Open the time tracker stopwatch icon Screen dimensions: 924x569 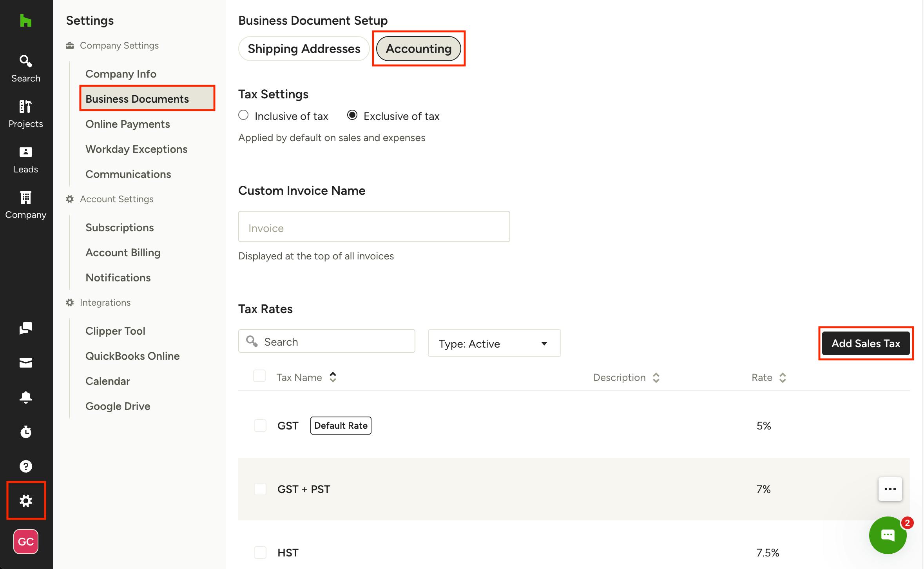coord(25,431)
